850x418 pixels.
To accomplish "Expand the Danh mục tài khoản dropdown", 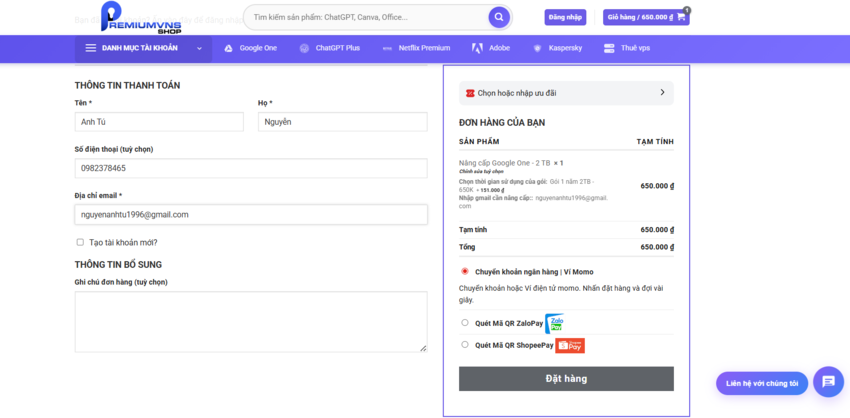I will pyautogui.click(x=143, y=48).
